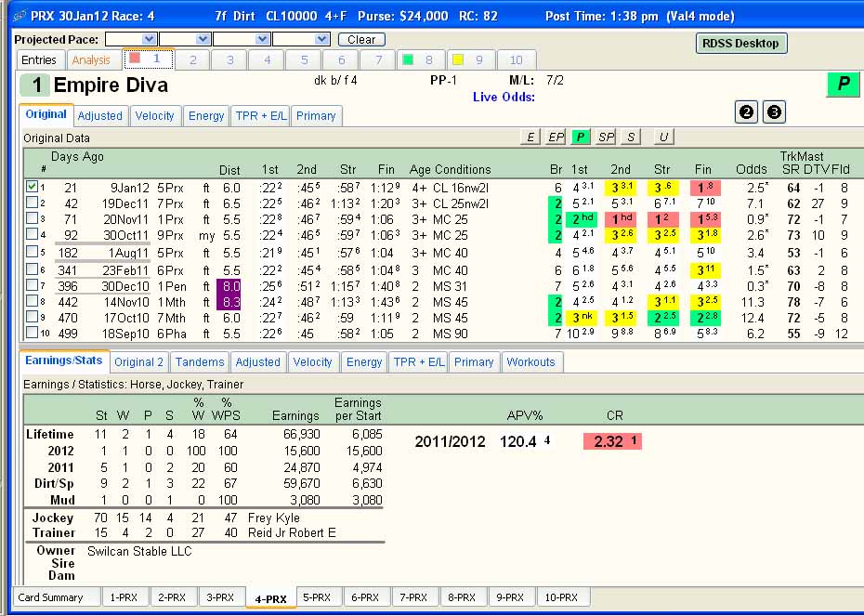Click purple 8.0 distance cell
Screen dimensions: 864x616
(x=229, y=286)
